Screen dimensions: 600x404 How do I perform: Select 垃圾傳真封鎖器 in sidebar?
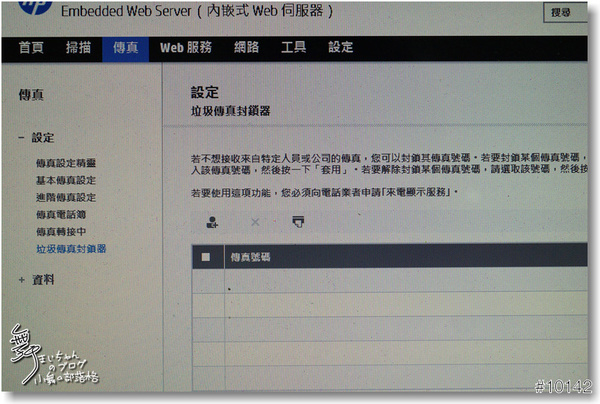tap(71, 249)
